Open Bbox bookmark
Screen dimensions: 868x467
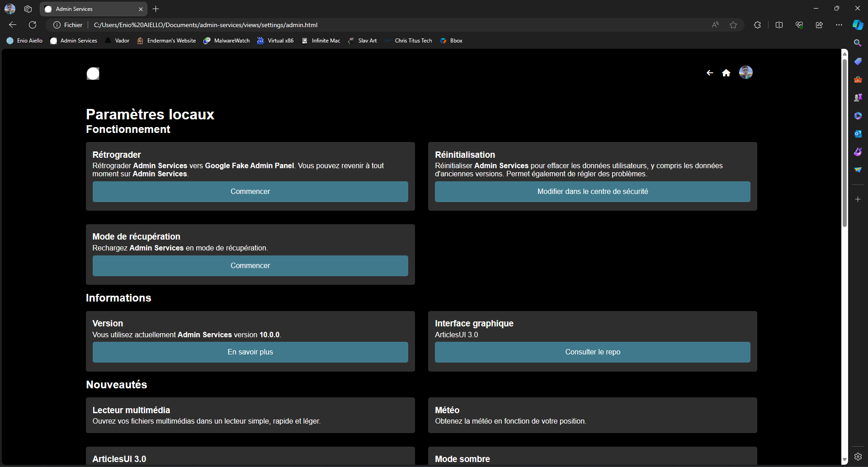pyautogui.click(x=451, y=41)
